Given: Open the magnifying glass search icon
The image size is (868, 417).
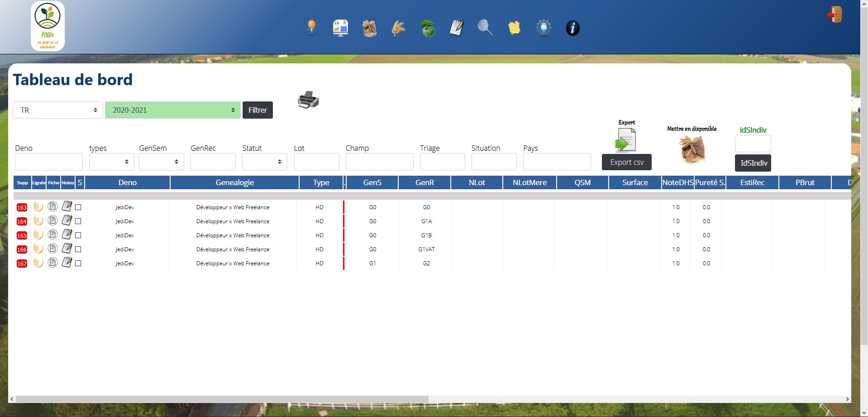Looking at the screenshot, I should (485, 28).
